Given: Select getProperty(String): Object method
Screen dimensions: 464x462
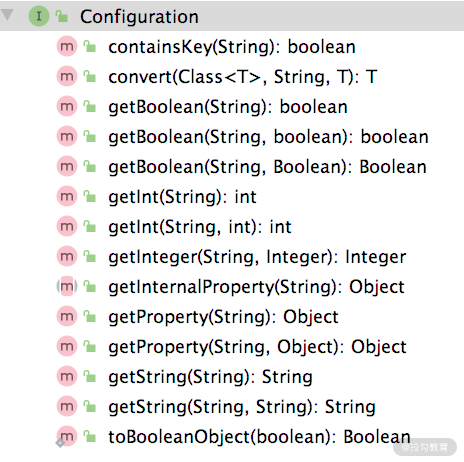Looking at the screenshot, I should pyautogui.click(x=223, y=317).
